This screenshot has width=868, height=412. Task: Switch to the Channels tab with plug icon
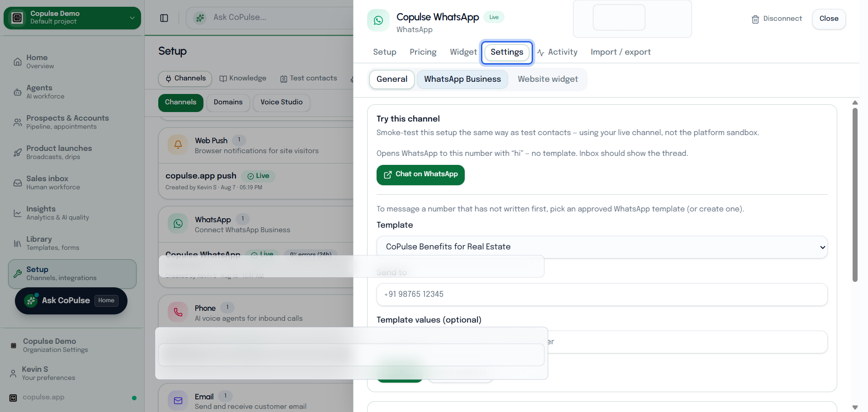(185, 79)
